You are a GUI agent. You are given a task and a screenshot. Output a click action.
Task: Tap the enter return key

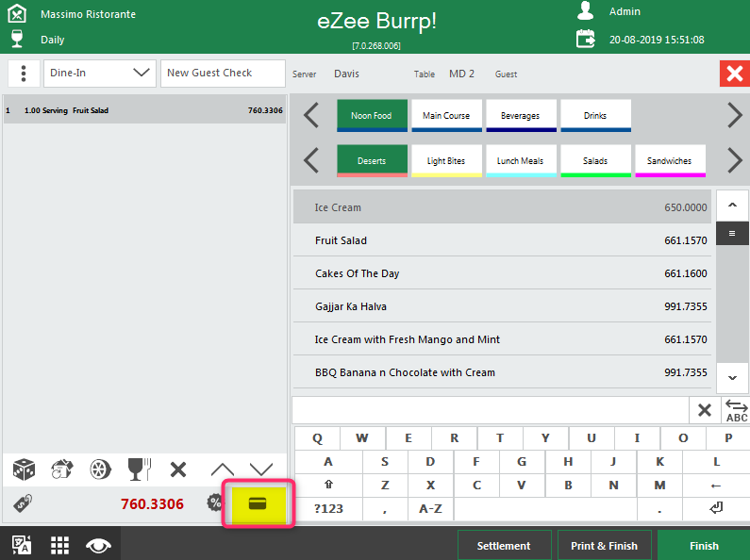point(716,508)
